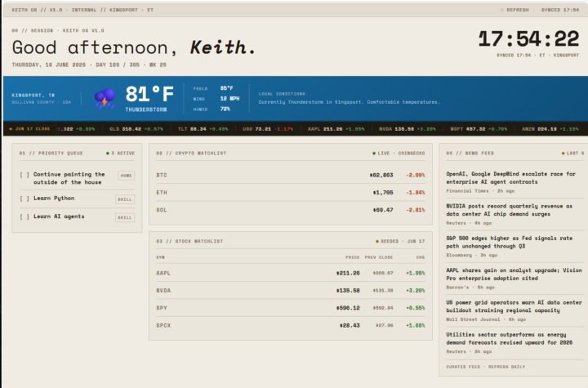Click the JUN 17 CLOSE ticker label
The width and height of the screenshot is (588, 388).
[x=29, y=129]
